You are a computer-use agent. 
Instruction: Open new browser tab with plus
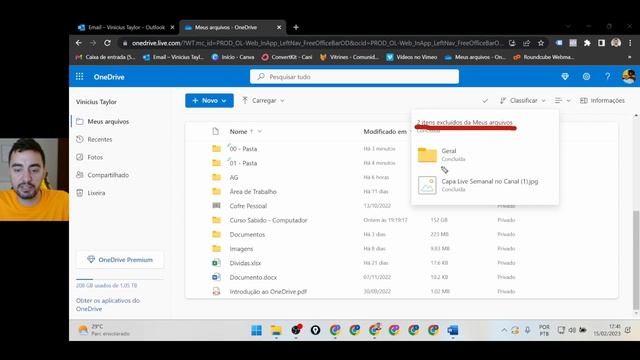coord(296,27)
